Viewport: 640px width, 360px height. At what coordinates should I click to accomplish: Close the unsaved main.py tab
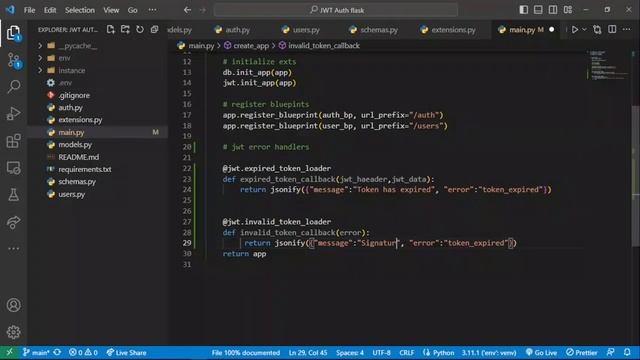552,29
